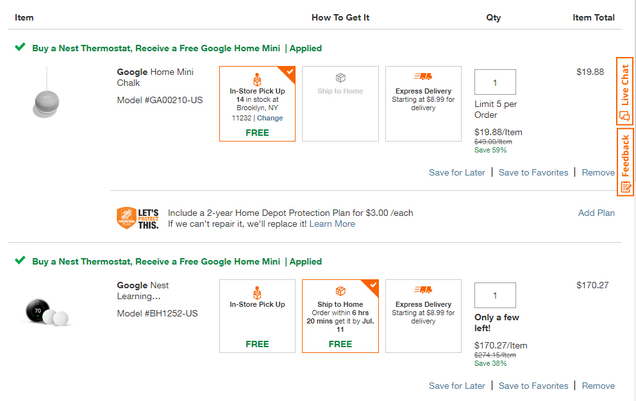Image resolution: width=636 pixels, height=401 pixels.
Task: Remove Nest Learning thermostat from cart
Action: point(598,386)
